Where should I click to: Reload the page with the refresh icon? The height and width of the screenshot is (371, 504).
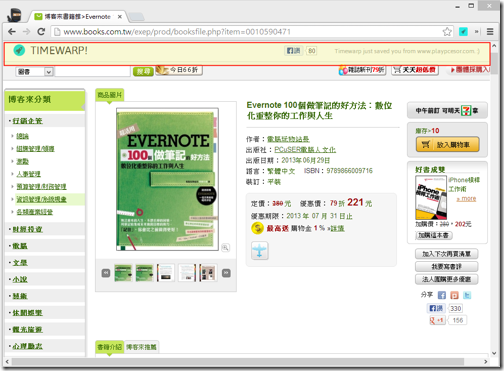pos(41,32)
